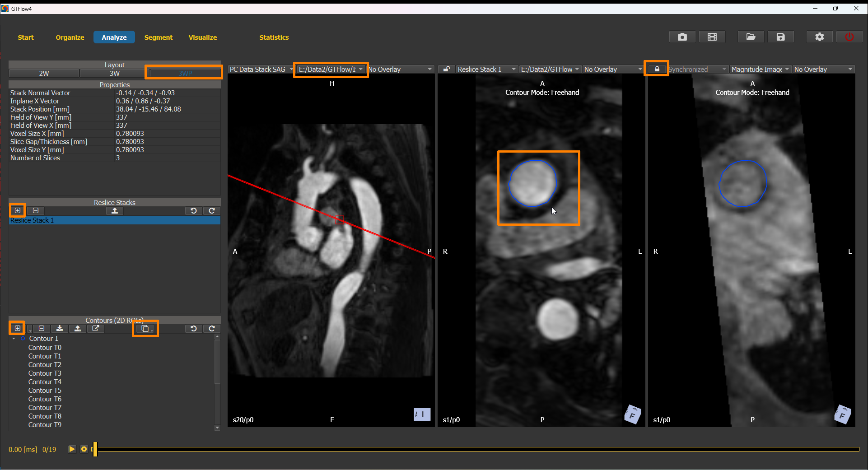Undo in the Contours panel

(x=194, y=328)
